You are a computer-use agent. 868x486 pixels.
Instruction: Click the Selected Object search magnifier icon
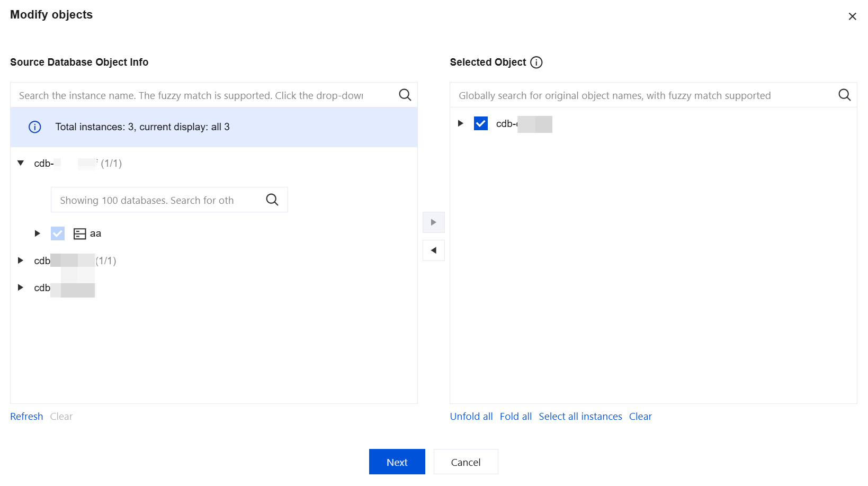(x=845, y=95)
